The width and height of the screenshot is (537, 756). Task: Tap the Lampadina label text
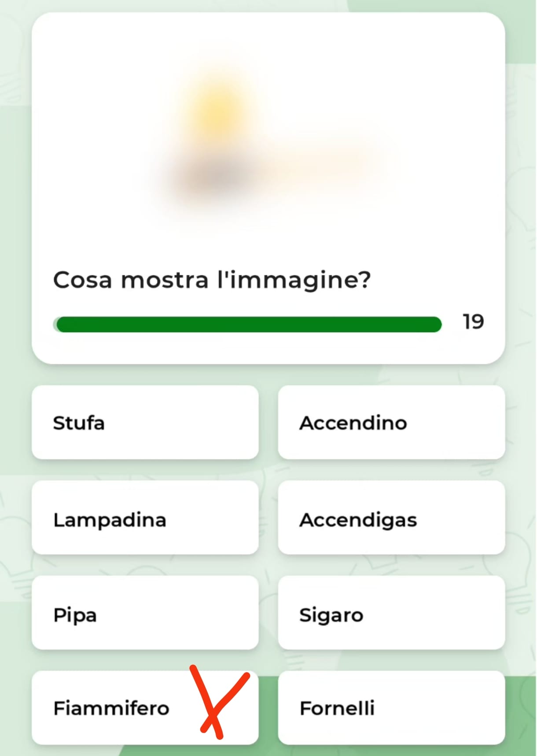[110, 520]
